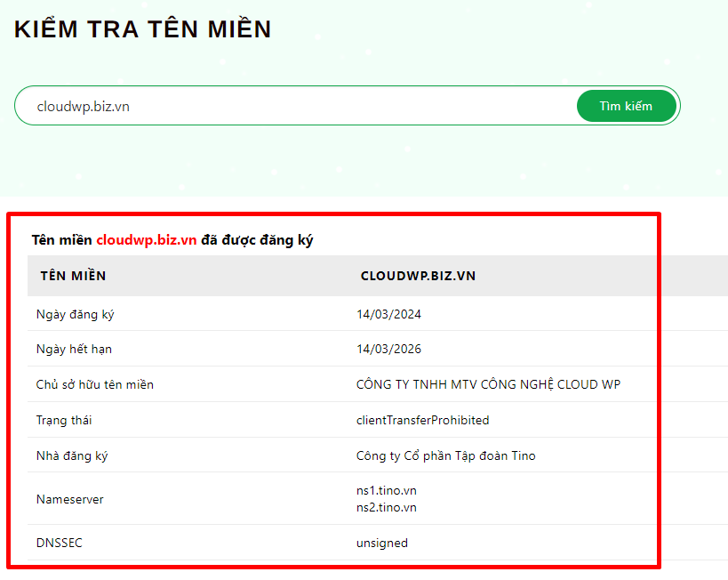The height and width of the screenshot is (580, 728).
Task: Select the Trạng thái label
Action: tap(64, 420)
